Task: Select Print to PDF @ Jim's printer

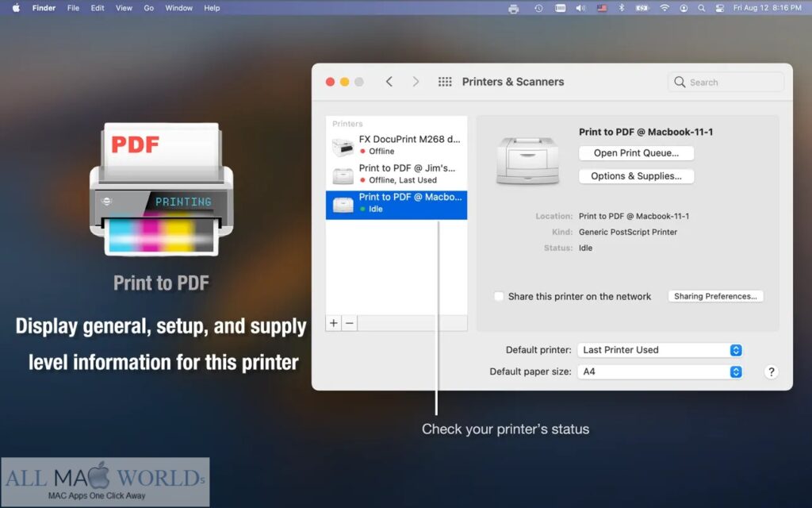Action: (x=396, y=174)
